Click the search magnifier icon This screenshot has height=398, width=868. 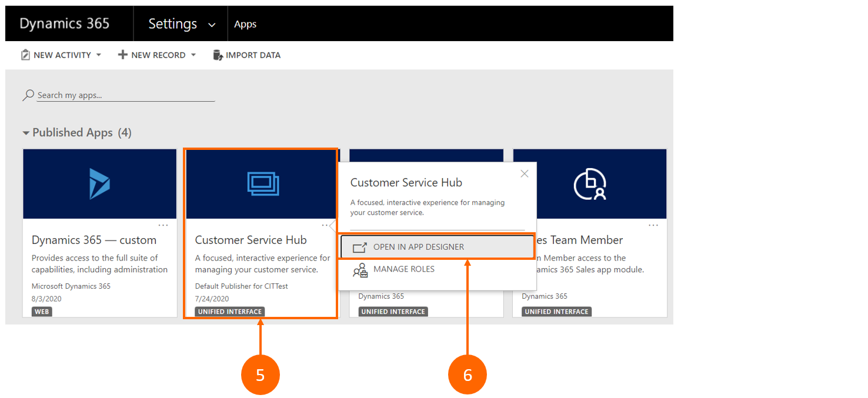(x=28, y=95)
